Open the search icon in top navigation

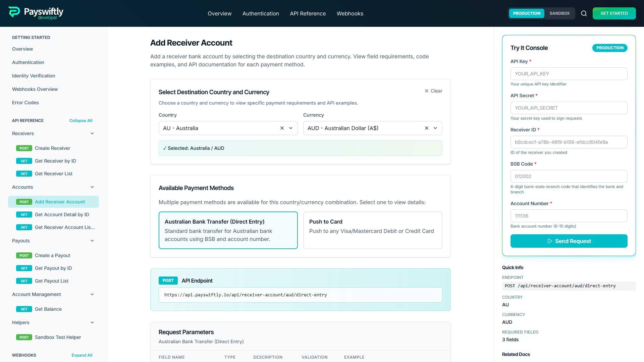coord(584,13)
